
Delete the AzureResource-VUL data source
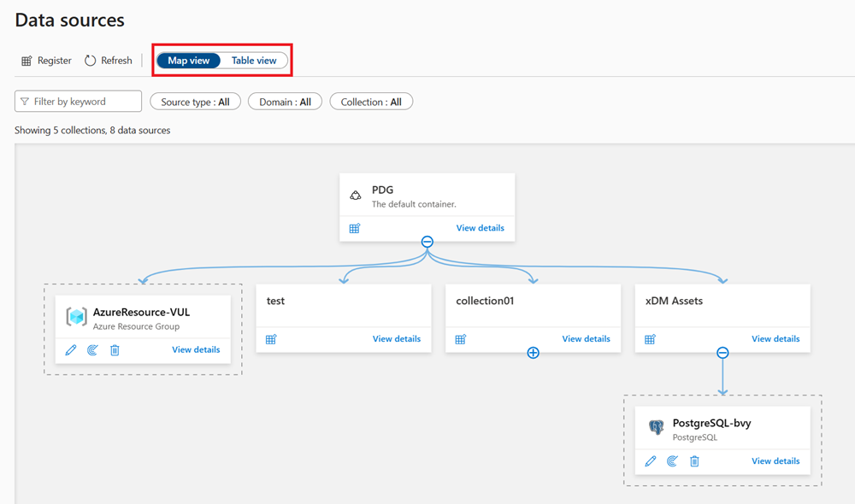coord(115,350)
